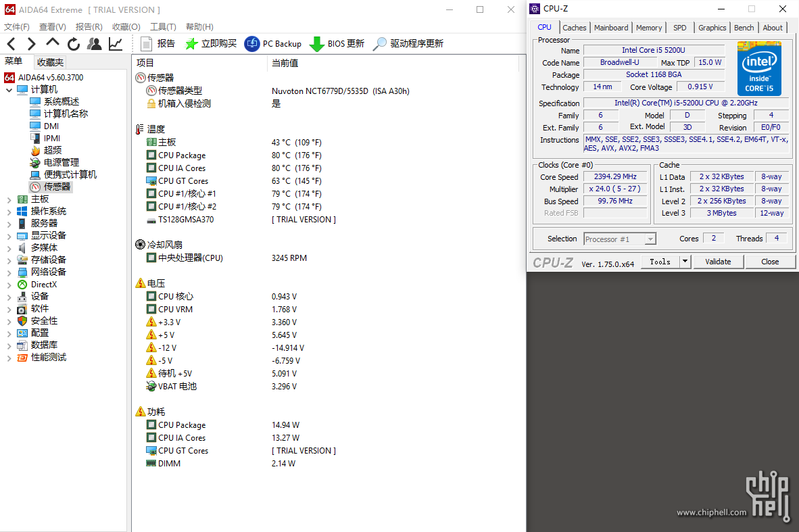
Task: Open the Tools dropdown arrow in CPU-Z
Action: tap(685, 262)
